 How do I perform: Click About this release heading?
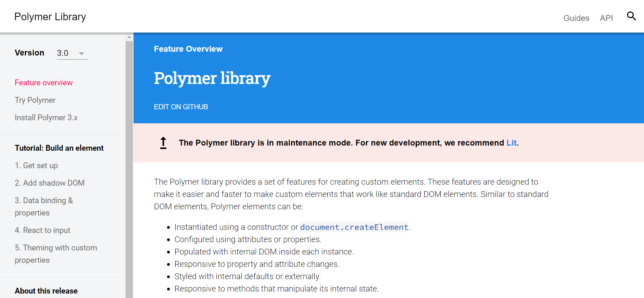(x=46, y=291)
